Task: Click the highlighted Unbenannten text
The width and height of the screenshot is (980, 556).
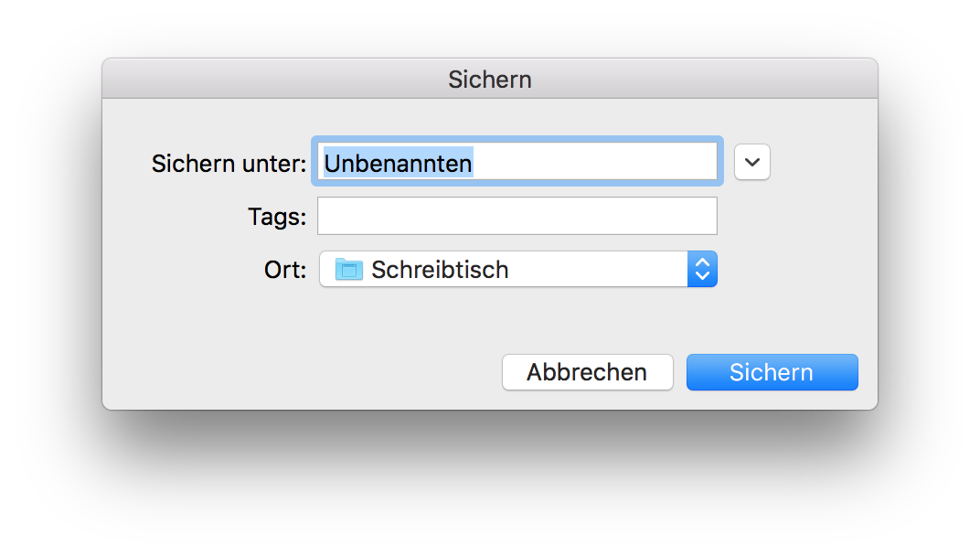Action: point(398,163)
